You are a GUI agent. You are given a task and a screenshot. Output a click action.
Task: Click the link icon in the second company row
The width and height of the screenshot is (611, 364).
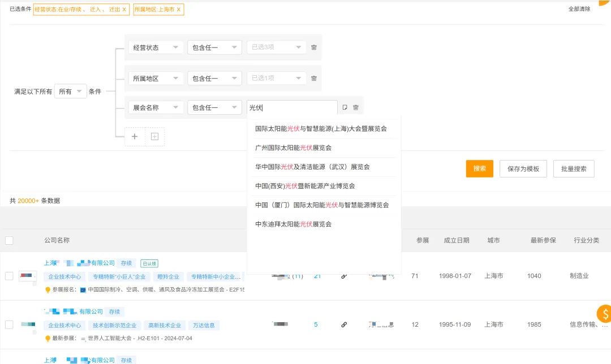344,324
